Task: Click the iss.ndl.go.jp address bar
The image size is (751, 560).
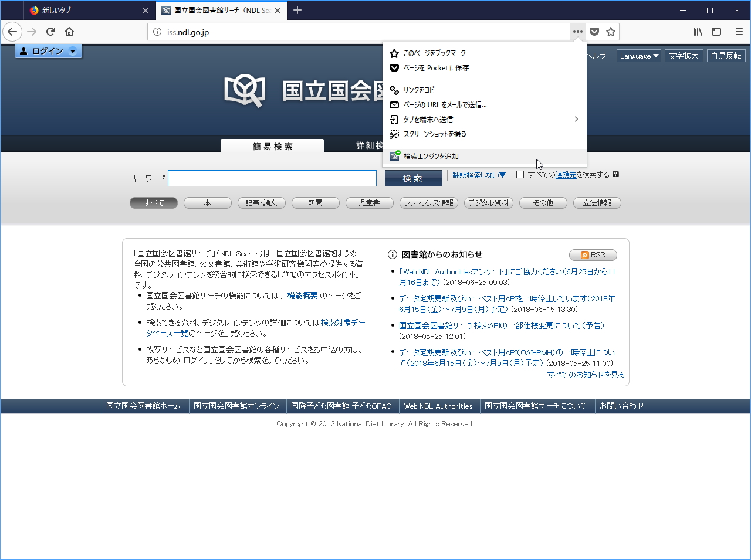Action: (358, 32)
